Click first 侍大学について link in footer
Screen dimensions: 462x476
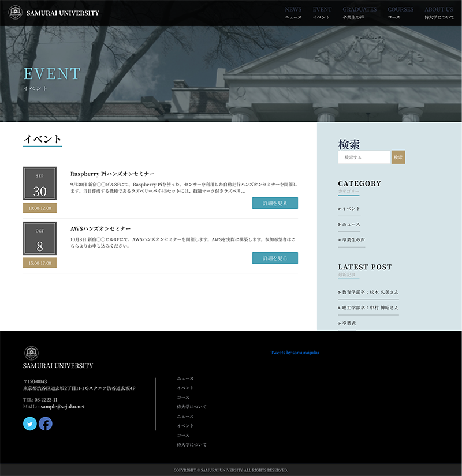click(192, 407)
